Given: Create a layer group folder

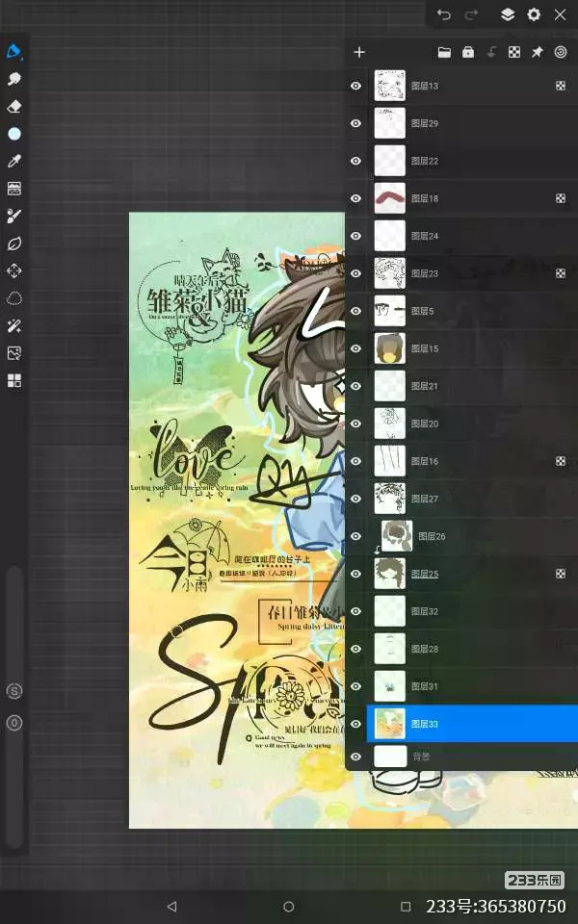Looking at the screenshot, I should pyautogui.click(x=445, y=52).
